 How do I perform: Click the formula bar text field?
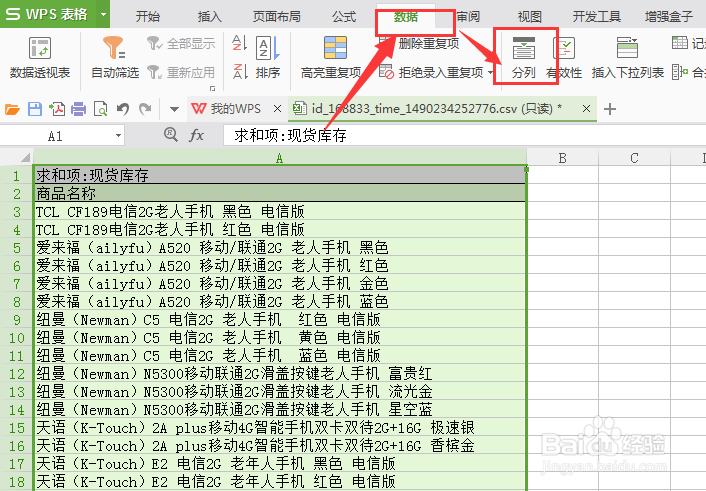[x=465, y=136]
